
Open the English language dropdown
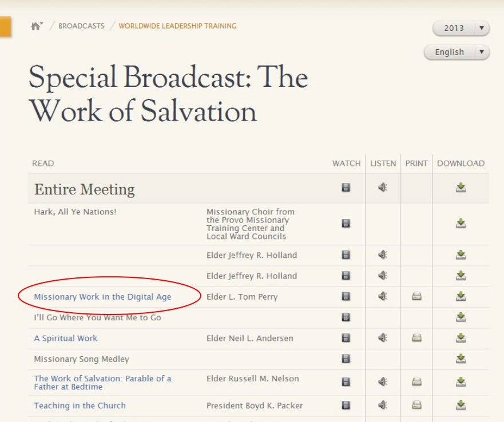coord(457,51)
